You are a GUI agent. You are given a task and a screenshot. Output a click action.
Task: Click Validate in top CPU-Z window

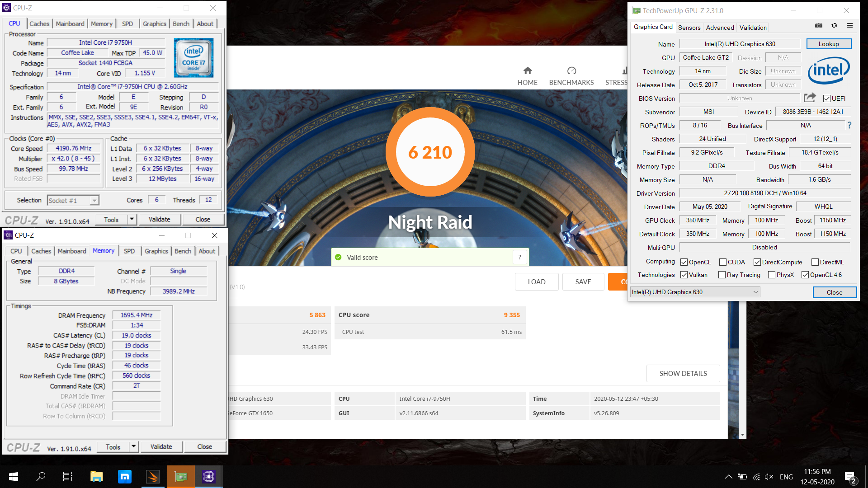pyautogui.click(x=160, y=219)
